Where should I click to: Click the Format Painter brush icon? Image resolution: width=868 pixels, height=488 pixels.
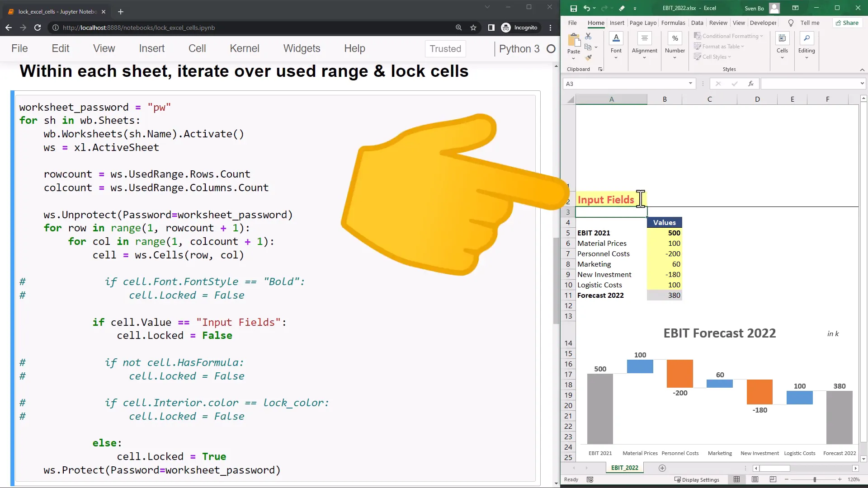[588, 57]
